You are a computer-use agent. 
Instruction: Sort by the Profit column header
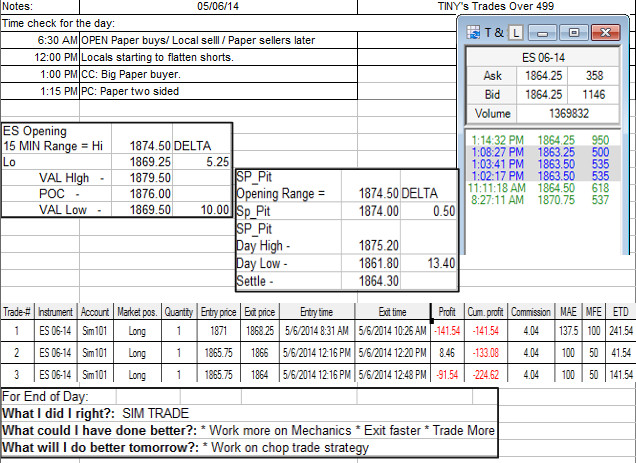447,312
